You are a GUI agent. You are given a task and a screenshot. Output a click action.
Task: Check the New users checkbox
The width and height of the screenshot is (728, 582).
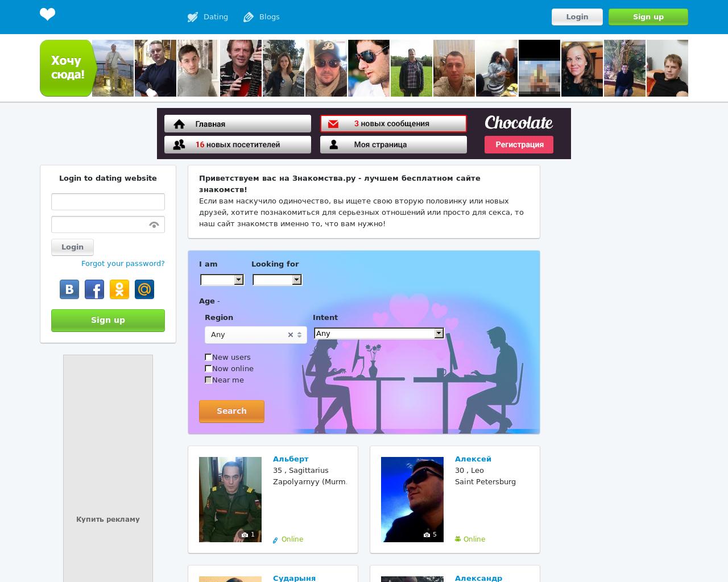(208, 357)
